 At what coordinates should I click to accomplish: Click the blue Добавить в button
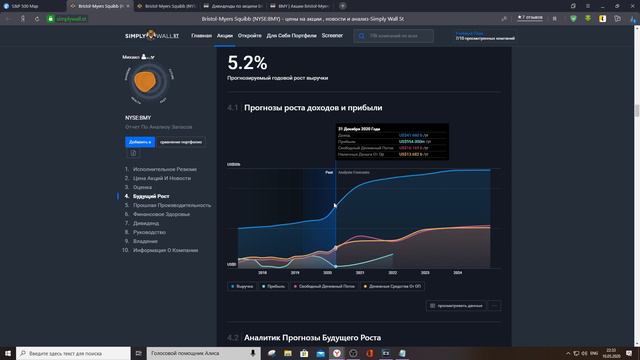(140, 142)
